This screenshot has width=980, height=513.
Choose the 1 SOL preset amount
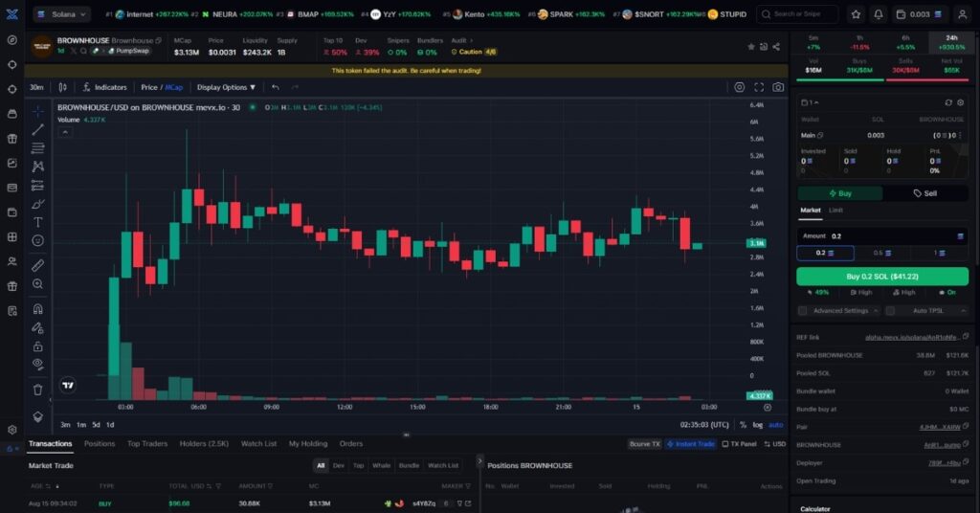940,253
